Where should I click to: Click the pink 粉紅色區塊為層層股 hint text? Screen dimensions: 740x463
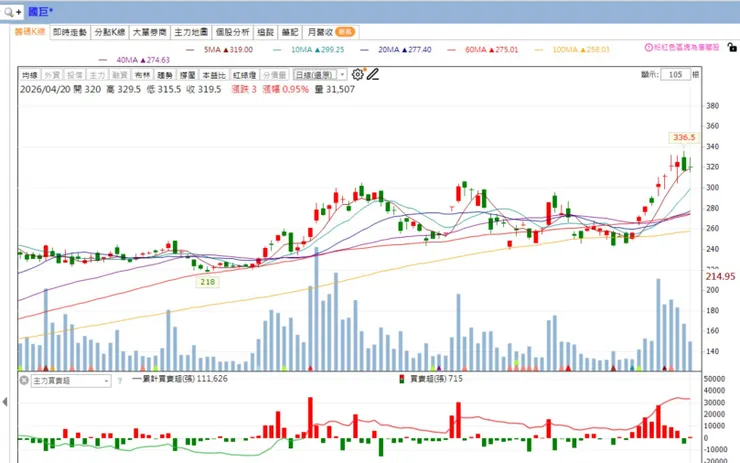pyautogui.click(x=687, y=47)
